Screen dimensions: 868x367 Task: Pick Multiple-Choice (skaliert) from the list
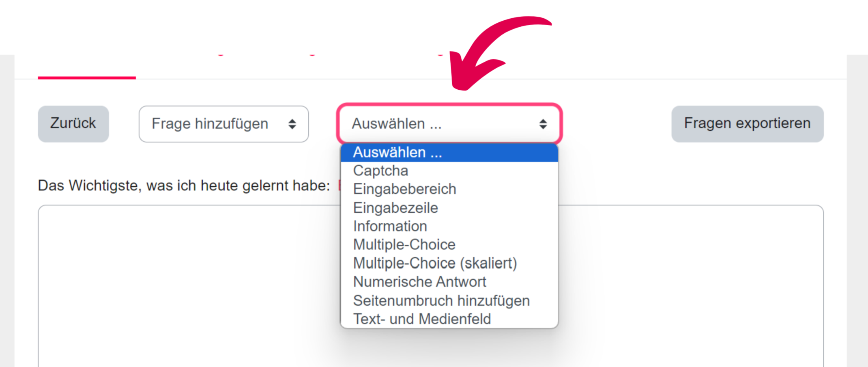435,263
